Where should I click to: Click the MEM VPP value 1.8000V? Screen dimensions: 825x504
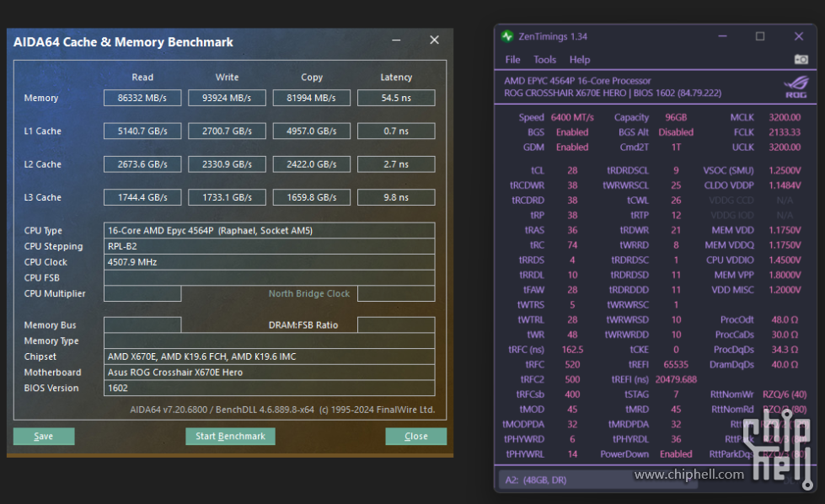click(x=785, y=275)
